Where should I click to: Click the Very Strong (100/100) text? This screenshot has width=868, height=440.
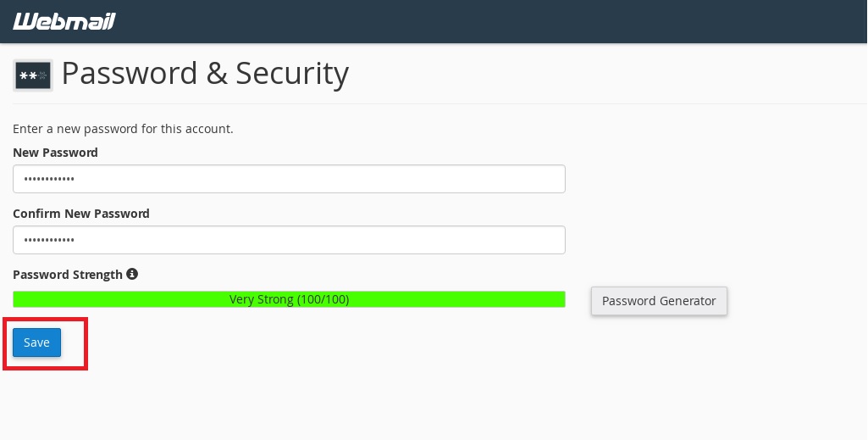(x=289, y=299)
